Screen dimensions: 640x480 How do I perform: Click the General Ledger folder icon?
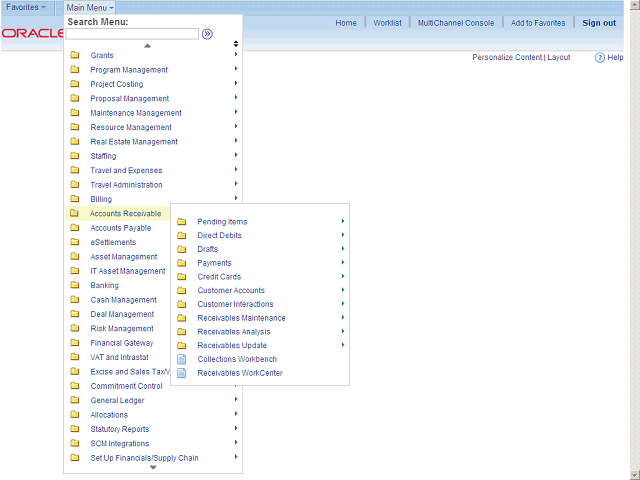[x=74, y=401]
